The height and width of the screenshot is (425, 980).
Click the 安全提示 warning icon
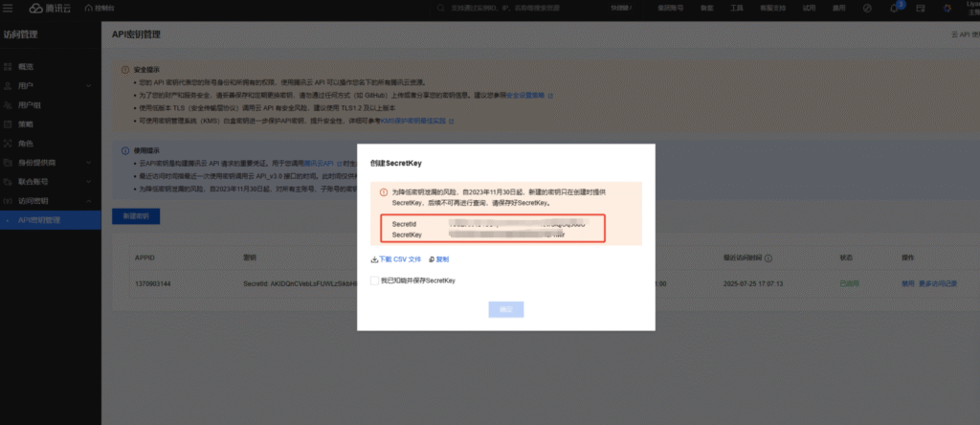[125, 70]
